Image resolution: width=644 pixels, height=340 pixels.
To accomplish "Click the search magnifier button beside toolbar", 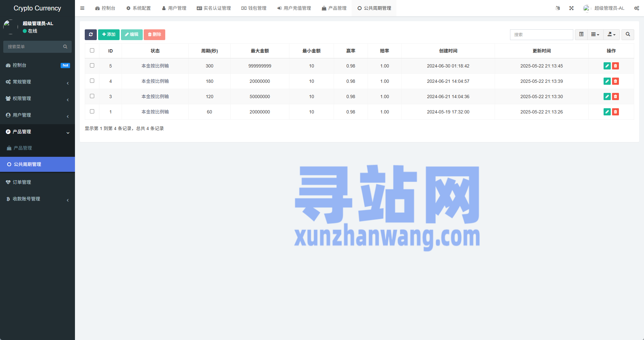I will (x=628, y=35).
